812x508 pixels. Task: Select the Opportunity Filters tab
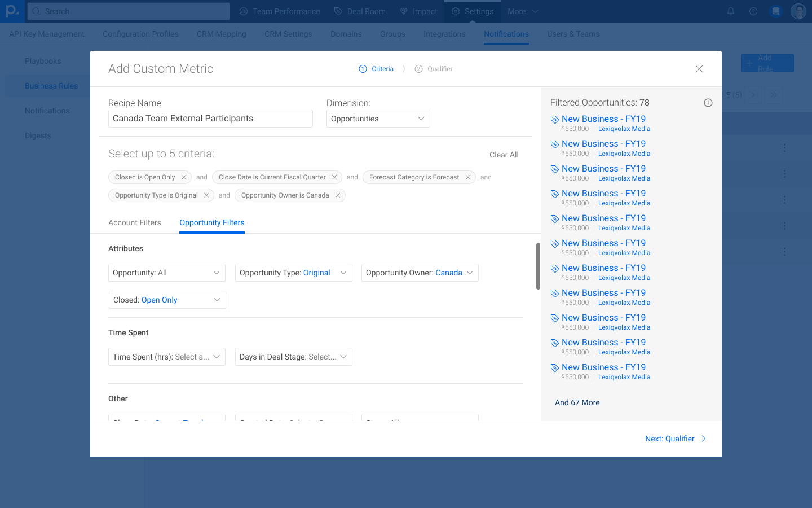coord(212,222)
